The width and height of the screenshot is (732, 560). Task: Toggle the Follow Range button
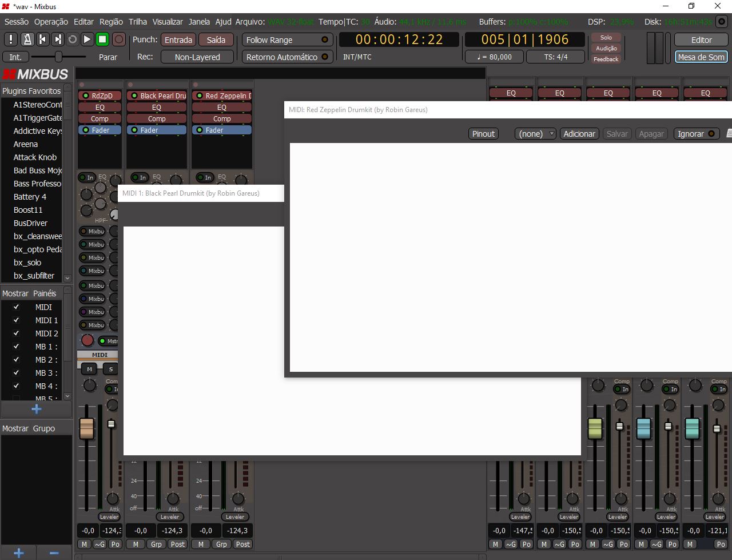click(287, 39)
